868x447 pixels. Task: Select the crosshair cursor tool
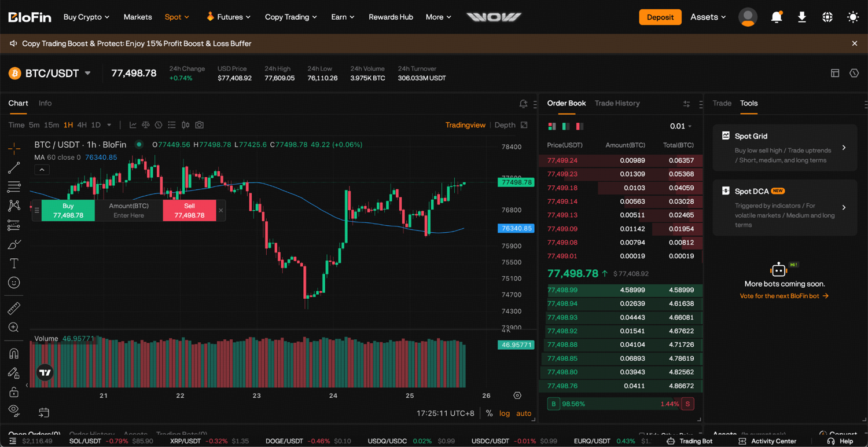tap(14, 148)
